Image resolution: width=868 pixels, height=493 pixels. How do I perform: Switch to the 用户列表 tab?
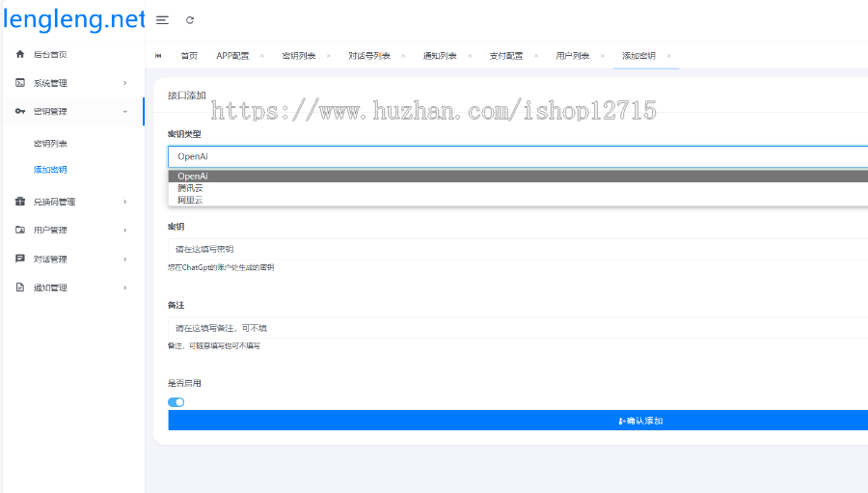pos(572,55)
